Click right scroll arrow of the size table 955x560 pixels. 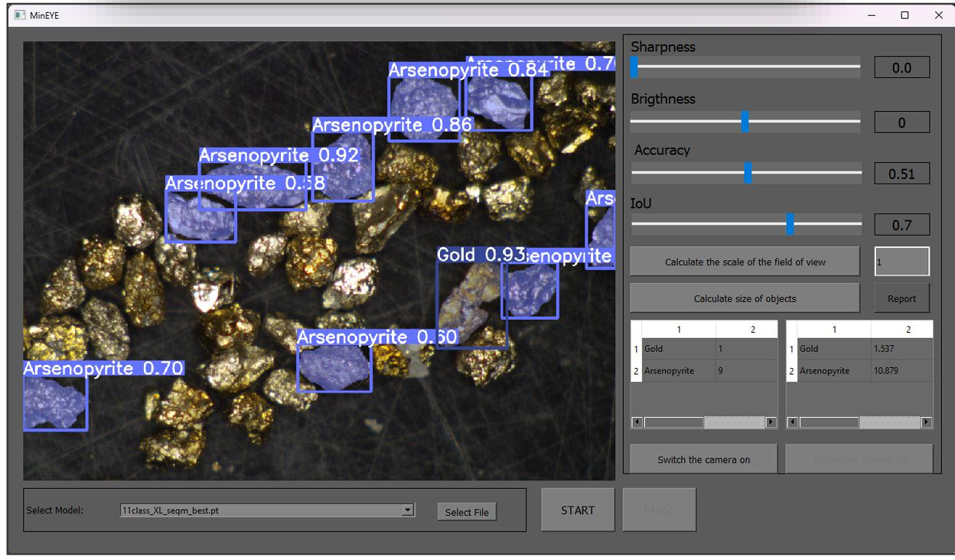click(927, 422)
